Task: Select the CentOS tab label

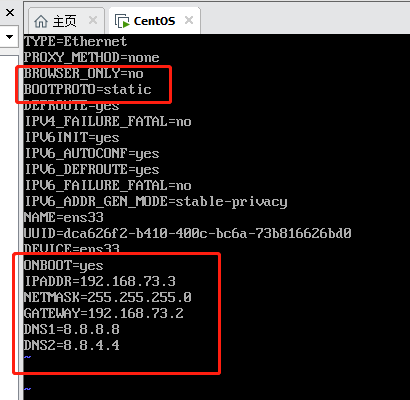Action: tap(154, 21)
